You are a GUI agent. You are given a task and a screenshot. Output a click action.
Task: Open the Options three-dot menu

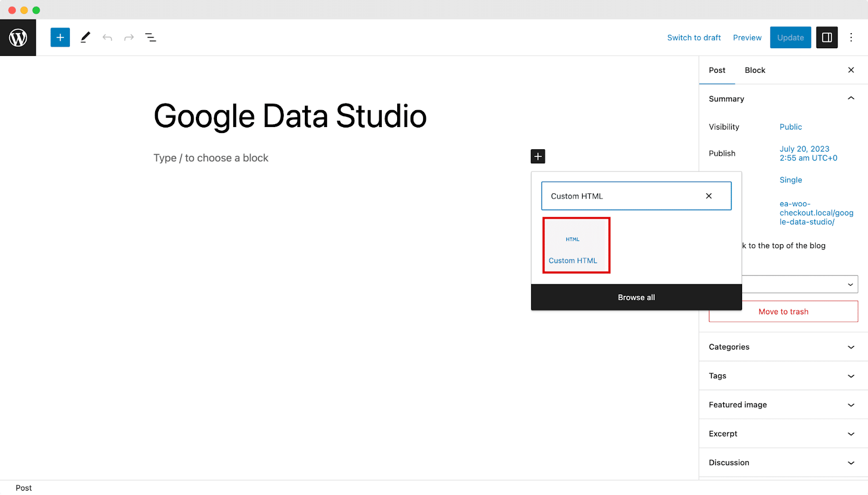point(851,37)
